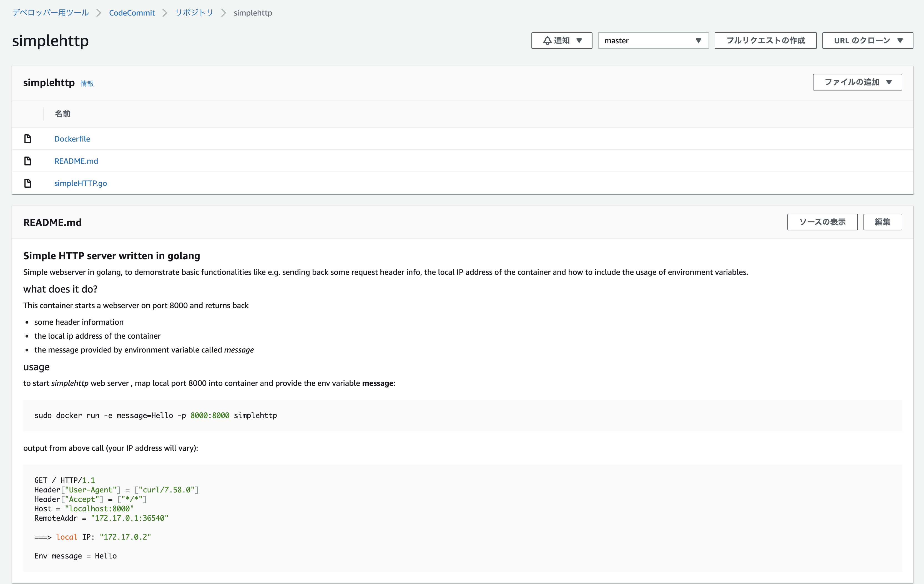Expand the URL のクローン dropdown
This screenshot has width=924, height=584.
tap(867, 40)
